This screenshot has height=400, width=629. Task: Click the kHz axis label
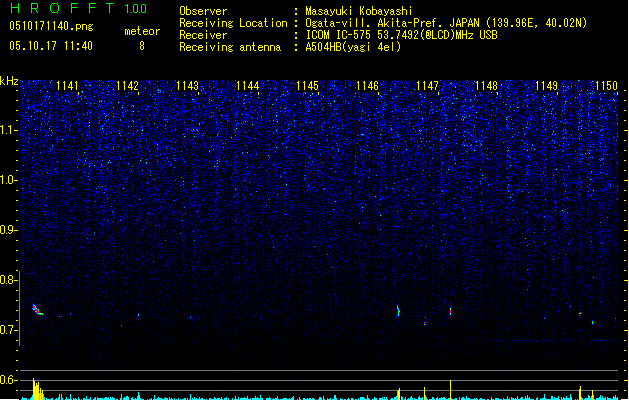click(x=9, y=81)
